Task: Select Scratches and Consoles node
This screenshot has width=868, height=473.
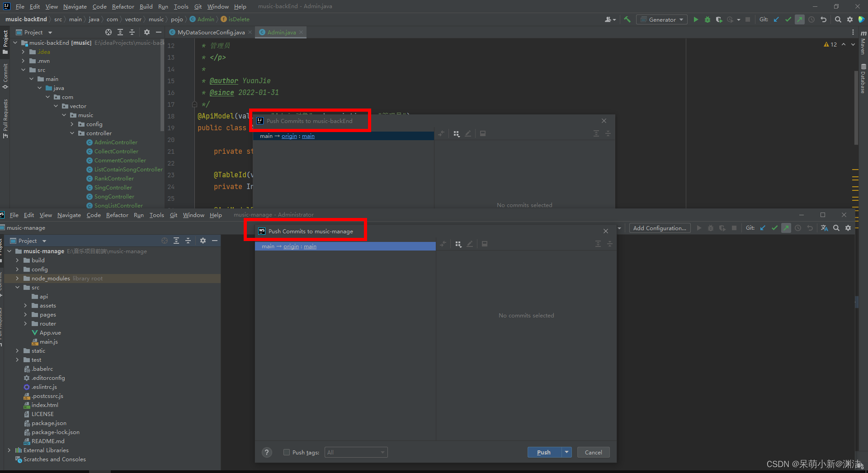Action: coord(54,459)
